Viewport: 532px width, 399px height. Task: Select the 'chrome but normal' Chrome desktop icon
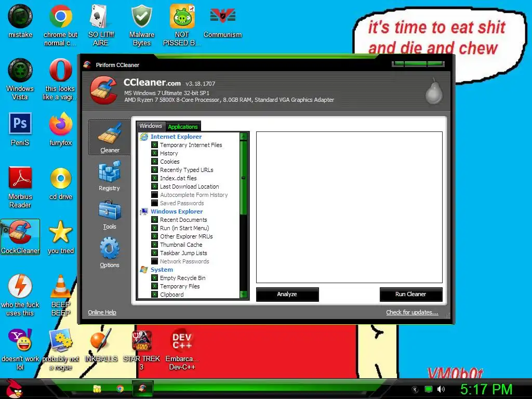[x=60, y=16]
